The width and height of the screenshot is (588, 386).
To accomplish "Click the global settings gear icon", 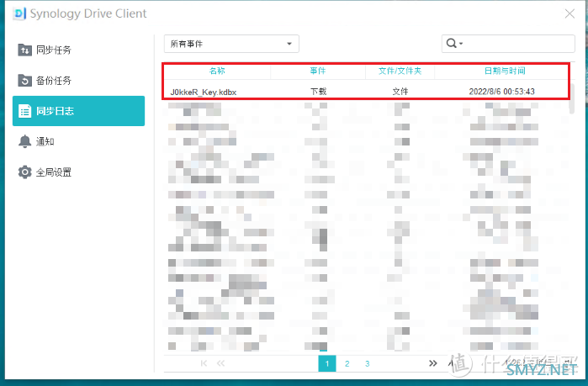I will (24, 172).
